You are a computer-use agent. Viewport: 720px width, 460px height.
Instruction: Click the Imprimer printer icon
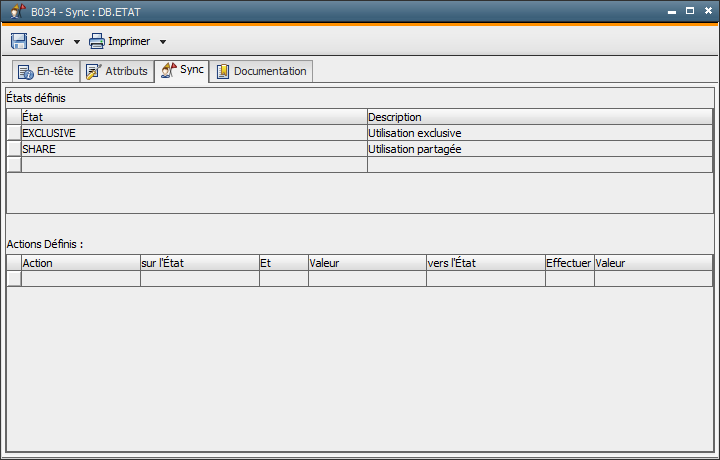pyautogui.click(x=97, y=41)
